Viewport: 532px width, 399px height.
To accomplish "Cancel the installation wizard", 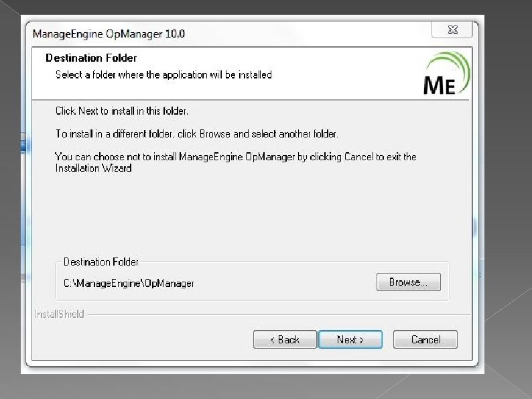I will 425,339.
